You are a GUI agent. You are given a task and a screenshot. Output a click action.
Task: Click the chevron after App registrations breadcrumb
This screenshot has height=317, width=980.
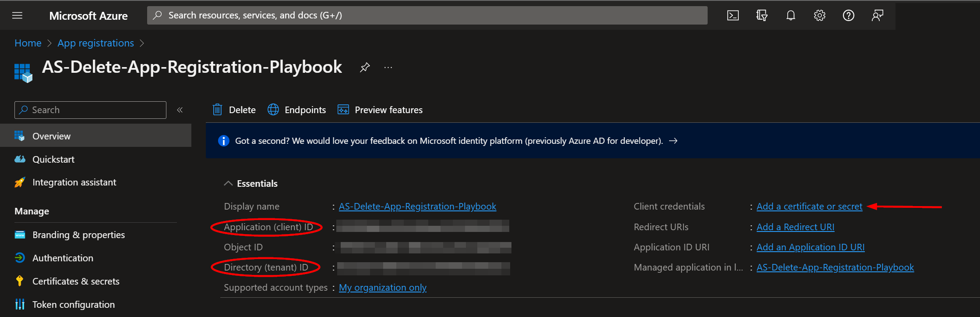pos(141,43)
